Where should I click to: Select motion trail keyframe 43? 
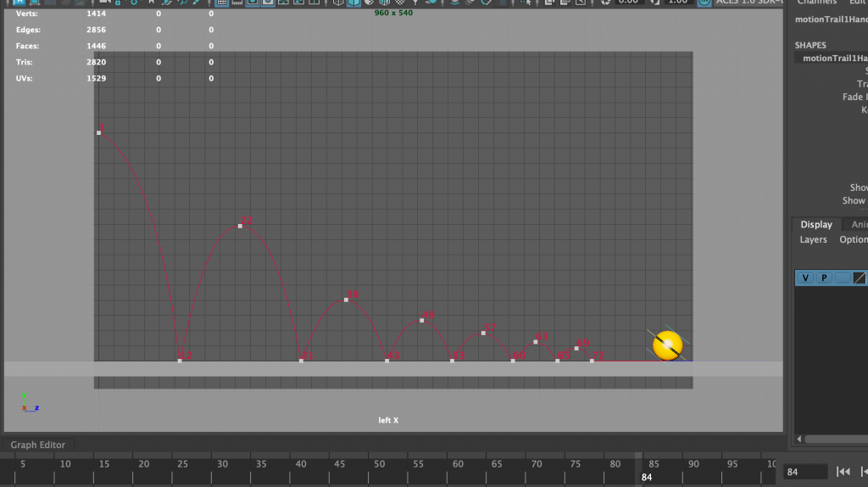pyautogui.click(x=387, y=361)
